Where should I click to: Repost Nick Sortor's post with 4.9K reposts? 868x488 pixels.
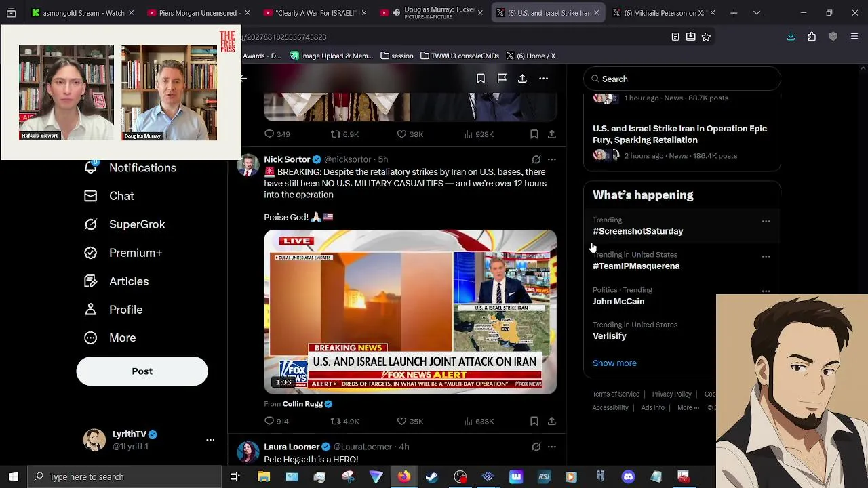click(344, 422)
